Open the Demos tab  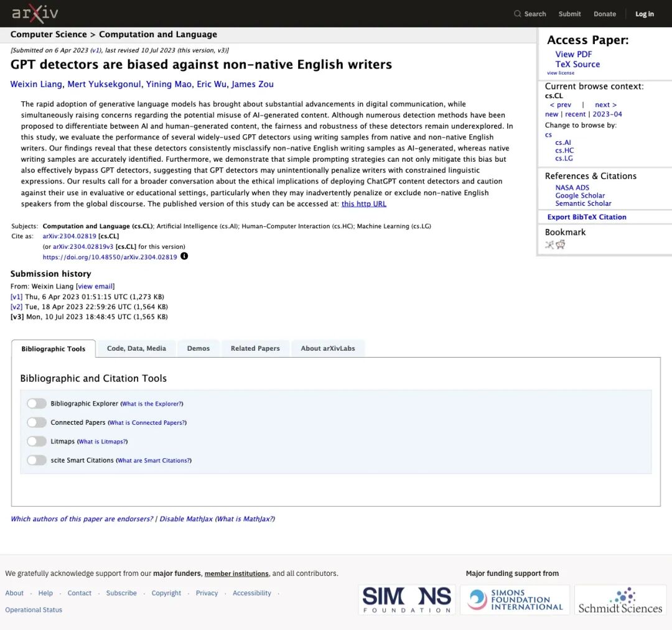point(198,348)
